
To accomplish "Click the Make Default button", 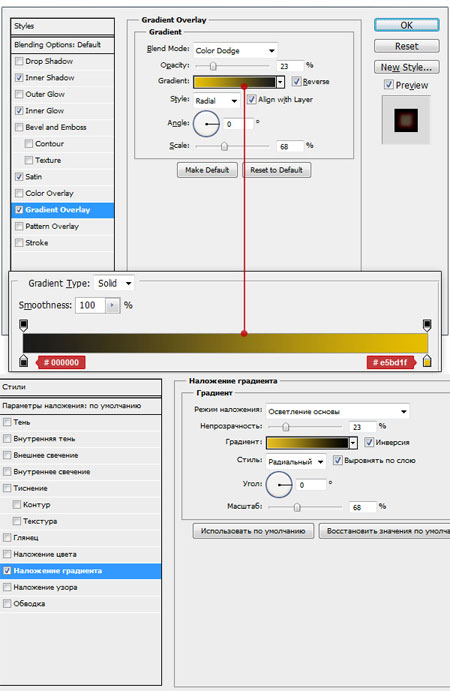I will pyautogui.click(x=207, y=170).
